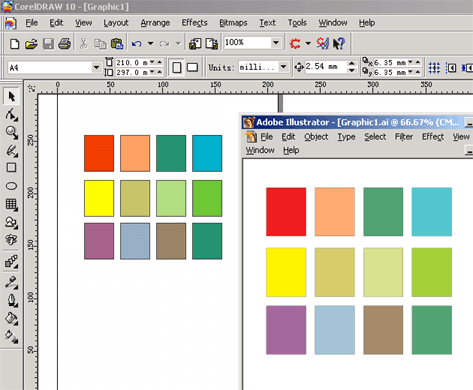Open CorelDRAW File menu
The height and width of the screenshot is (390, 473).
click(x=32, y=23)
